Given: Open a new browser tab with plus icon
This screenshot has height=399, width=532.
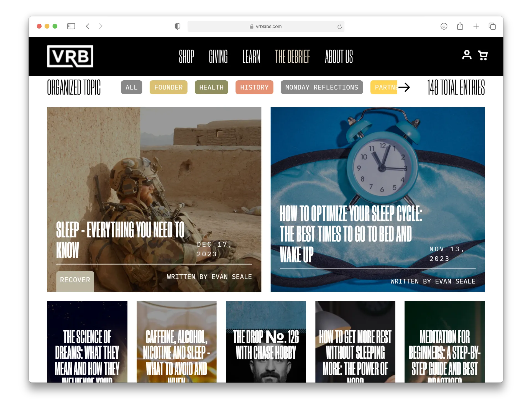Looking at the screenshot, I should [x=476, y=26].
